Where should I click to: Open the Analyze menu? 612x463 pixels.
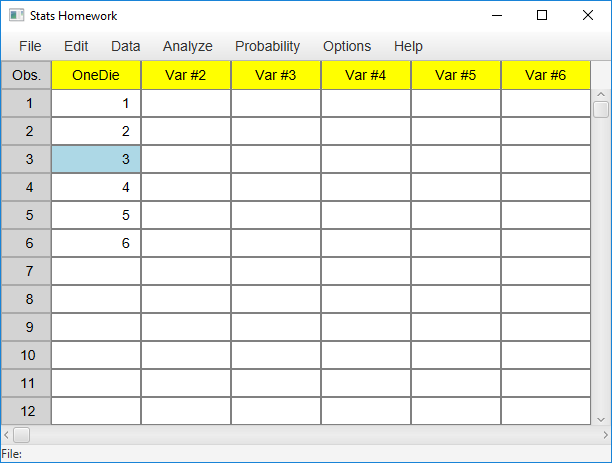(188, 46)
